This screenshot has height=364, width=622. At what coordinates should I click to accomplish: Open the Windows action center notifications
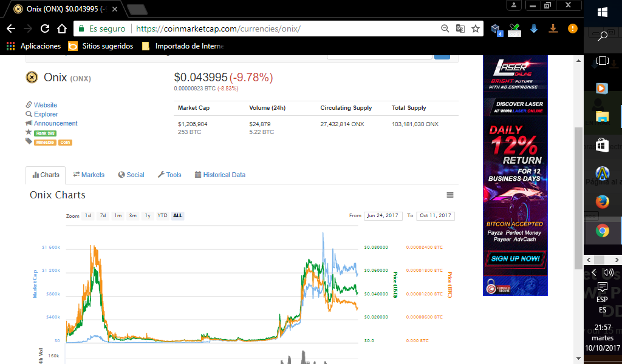pyautogui.click(x=603, y=286)
